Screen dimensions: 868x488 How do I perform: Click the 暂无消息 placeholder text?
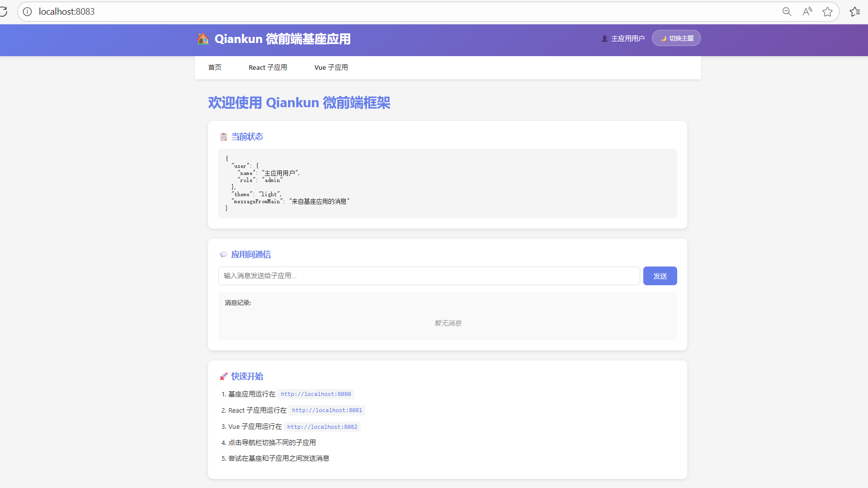448,323
